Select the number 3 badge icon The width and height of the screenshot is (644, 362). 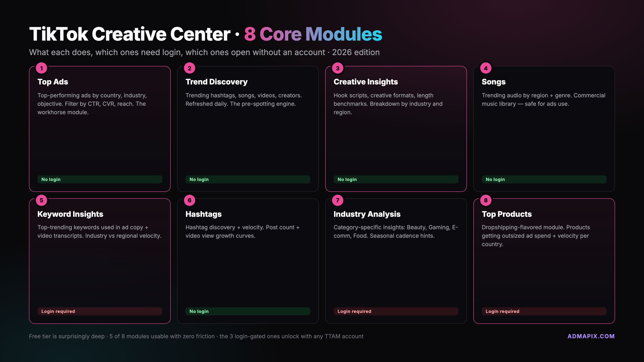337,68
